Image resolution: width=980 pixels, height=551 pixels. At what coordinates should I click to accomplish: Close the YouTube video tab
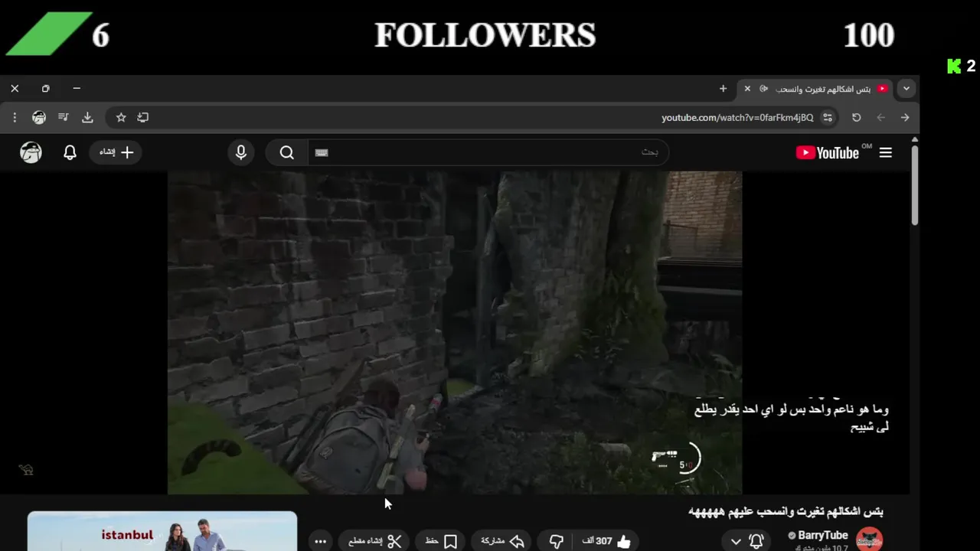click(747, 89)
